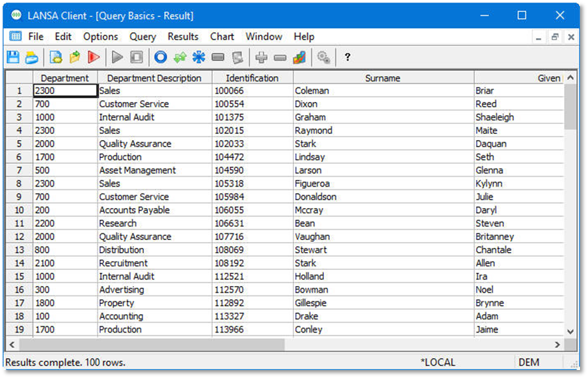Click the Identification cell 104590
Screen dimensions: 588x378
pyautogui.click(x=252, y=171)
